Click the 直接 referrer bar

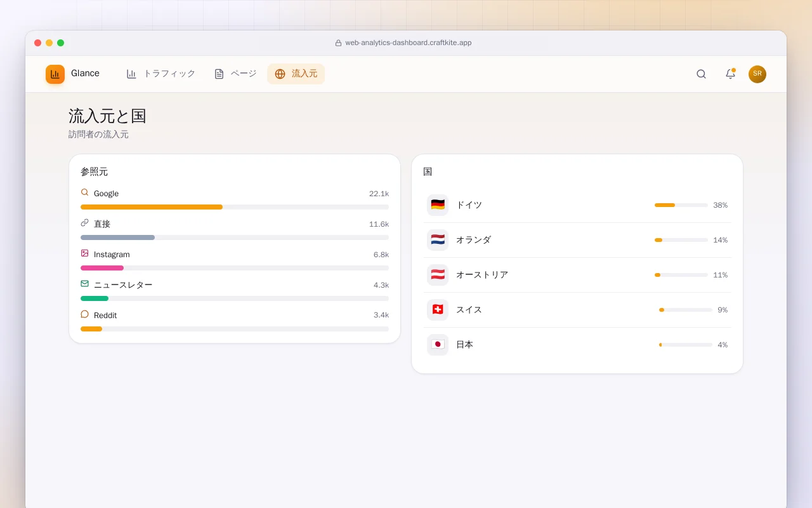(x=235, y=237)
